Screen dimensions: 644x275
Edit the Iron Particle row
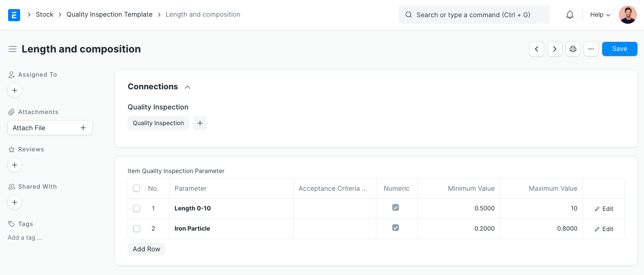tap(604, 229)
